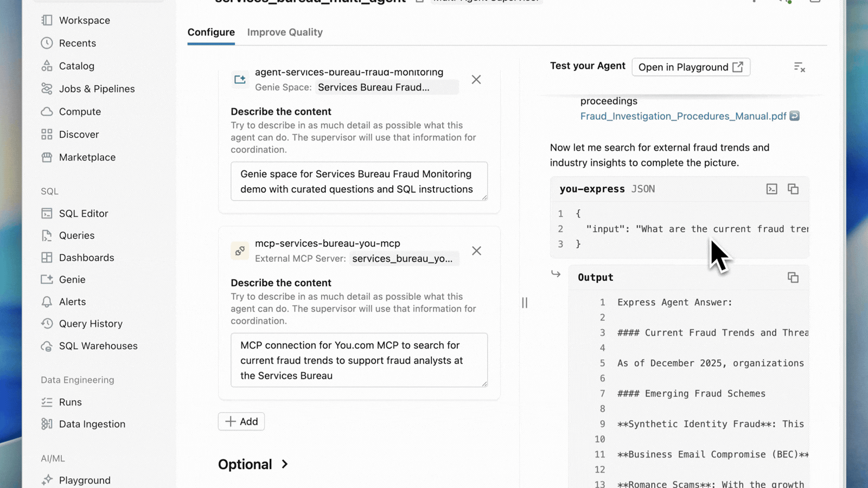Click the MCP connection description text field
This screenshot has height=488, width=868.
[x=359, y=360]
